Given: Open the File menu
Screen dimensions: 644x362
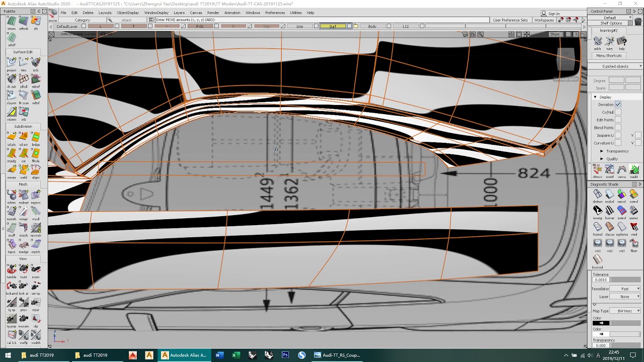Looking at the screenshot, I should click(x=63, y=13).
